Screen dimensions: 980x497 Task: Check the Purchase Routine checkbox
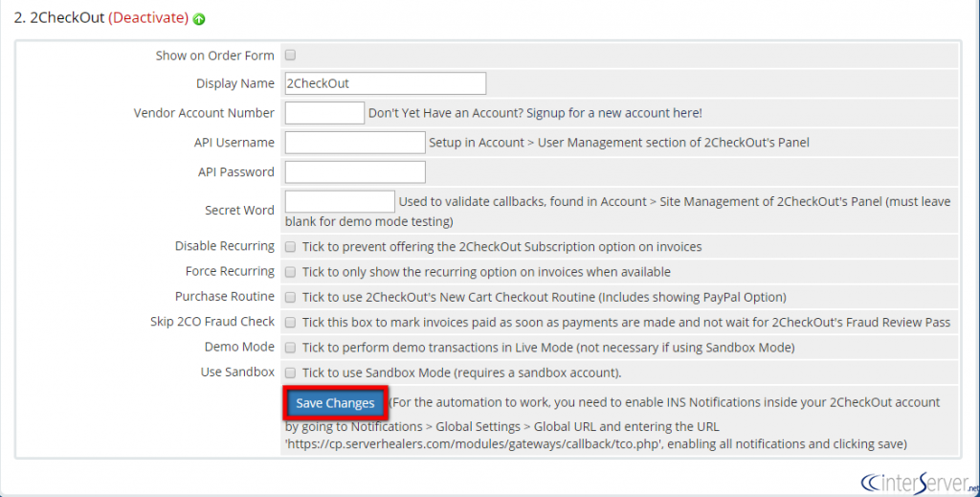[x=290, y=297]
